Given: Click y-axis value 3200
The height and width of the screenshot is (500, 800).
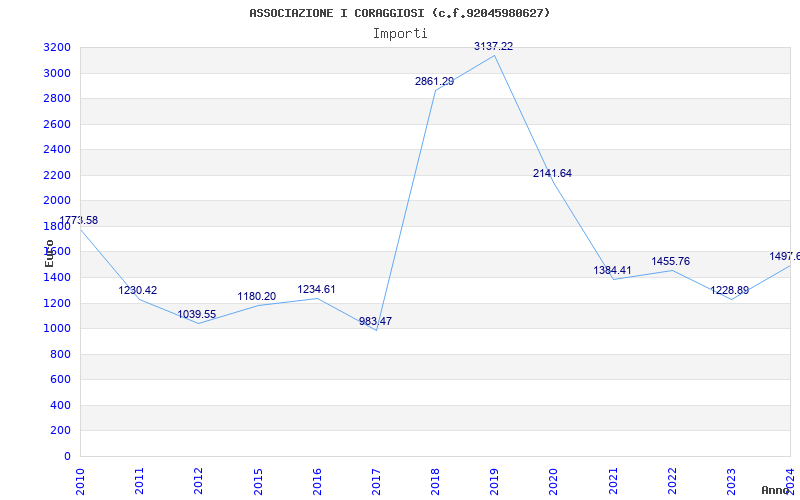Looking at the screenshot, I should [x=57, y=48].
